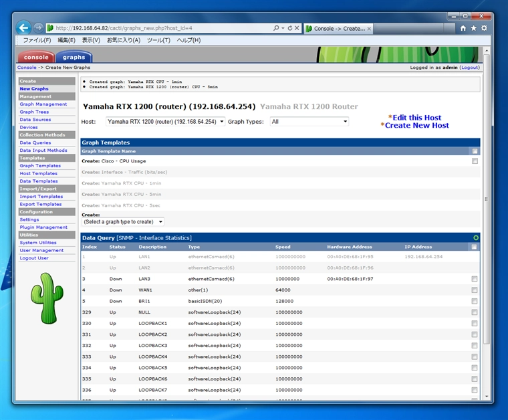Open the browser home icon

[463, 28]
